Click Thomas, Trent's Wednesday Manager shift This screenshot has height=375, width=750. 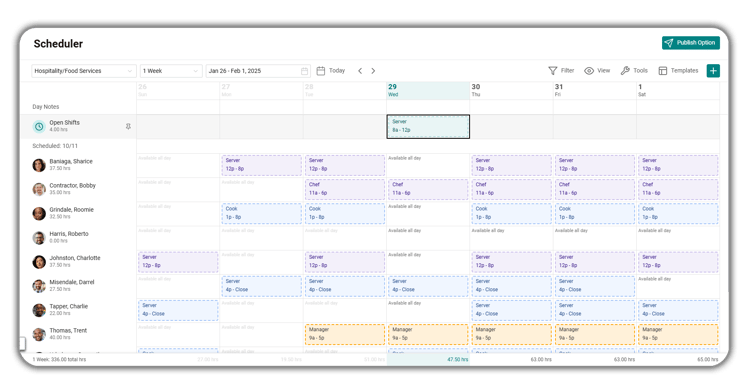coord(428,334)
